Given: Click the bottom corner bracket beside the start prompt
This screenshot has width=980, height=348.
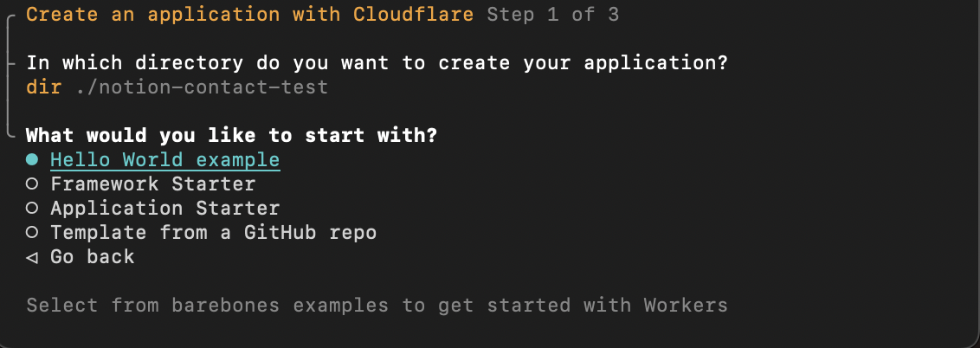Looking at the screenshot, I should pos(10,134).
